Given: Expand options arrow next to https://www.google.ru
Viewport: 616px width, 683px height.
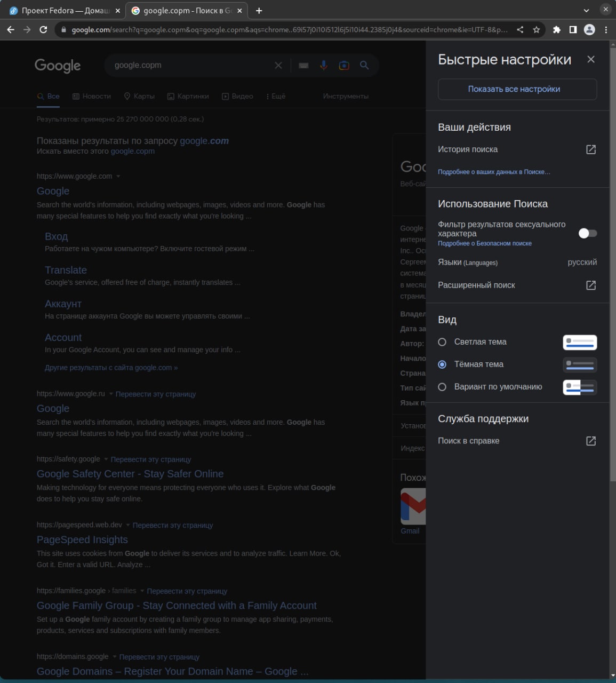Looking at the screenshot, I should (111, 394).
